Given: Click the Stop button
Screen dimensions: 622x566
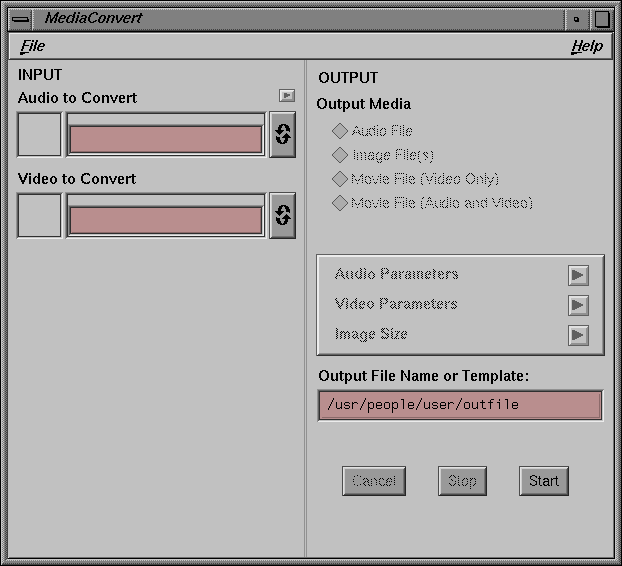Looking at the screenshot, I should tap(463, 481).
